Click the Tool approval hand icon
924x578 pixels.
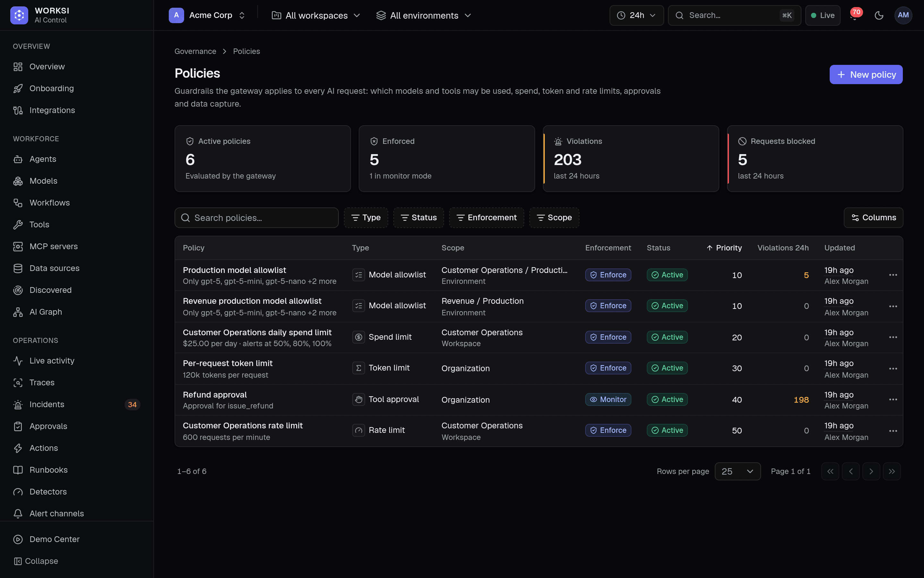coord(358,399)
